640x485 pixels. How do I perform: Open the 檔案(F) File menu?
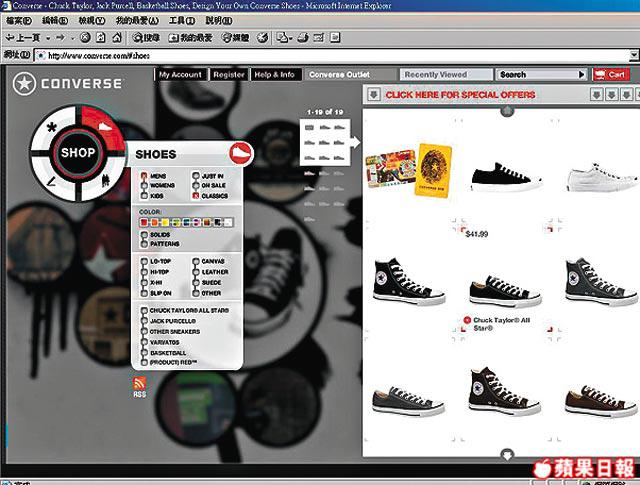(18, 20)
